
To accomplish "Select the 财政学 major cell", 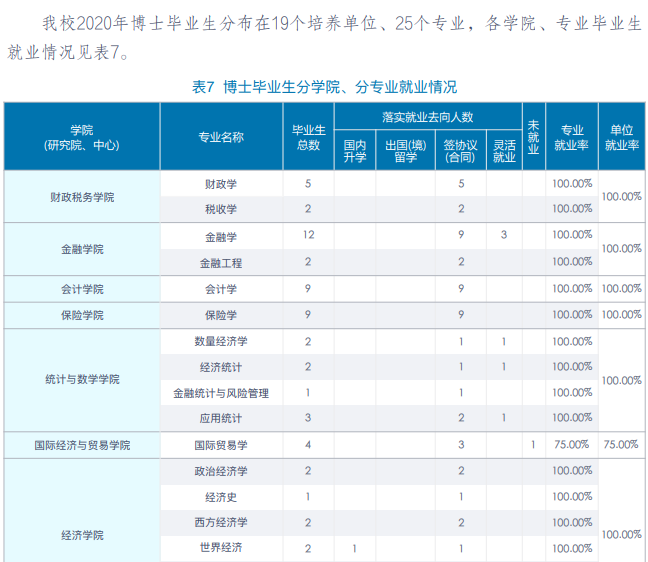I will (221, 184).
